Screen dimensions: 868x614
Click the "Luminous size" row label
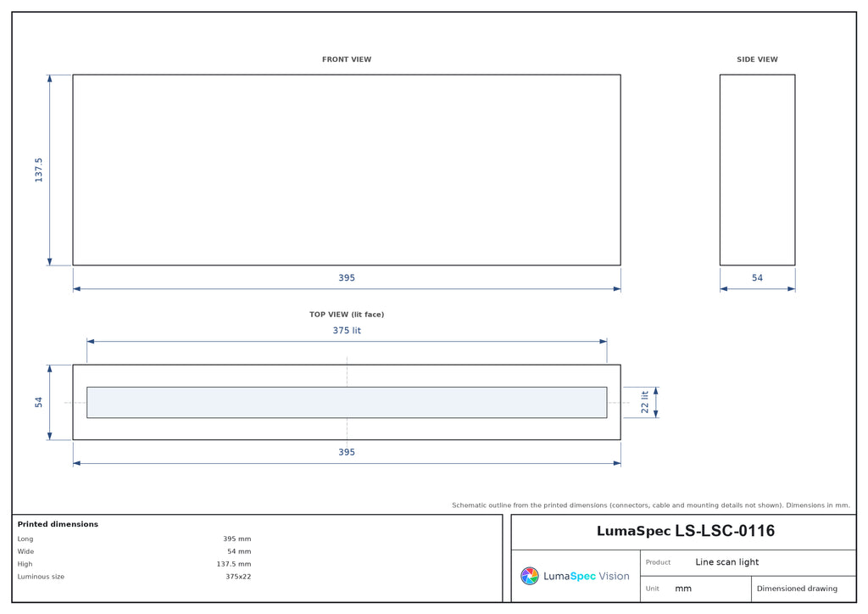pos(41,577)
